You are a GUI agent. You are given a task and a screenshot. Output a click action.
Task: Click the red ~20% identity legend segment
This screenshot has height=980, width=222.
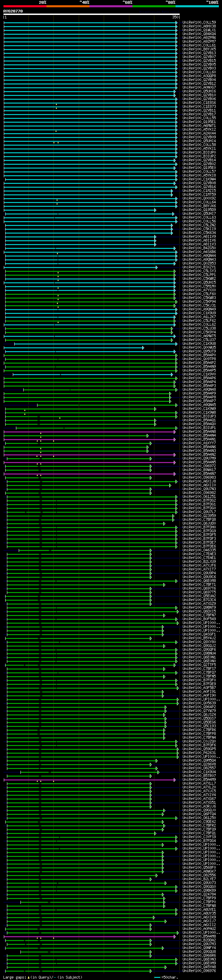point(25,6)
